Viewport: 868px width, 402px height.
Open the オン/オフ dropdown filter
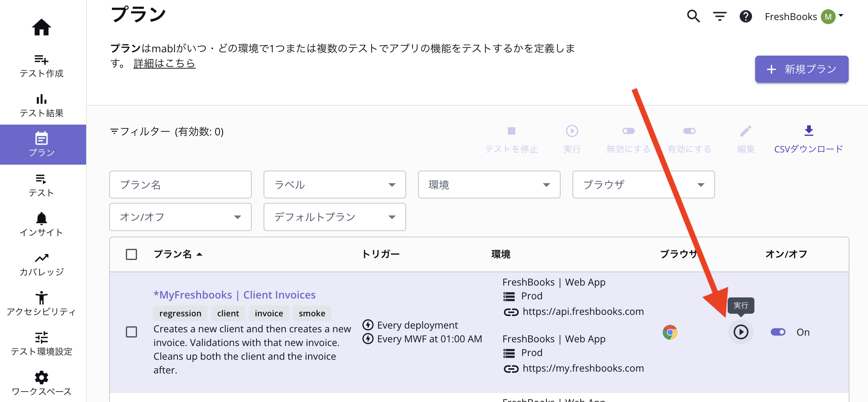(180, 217)
